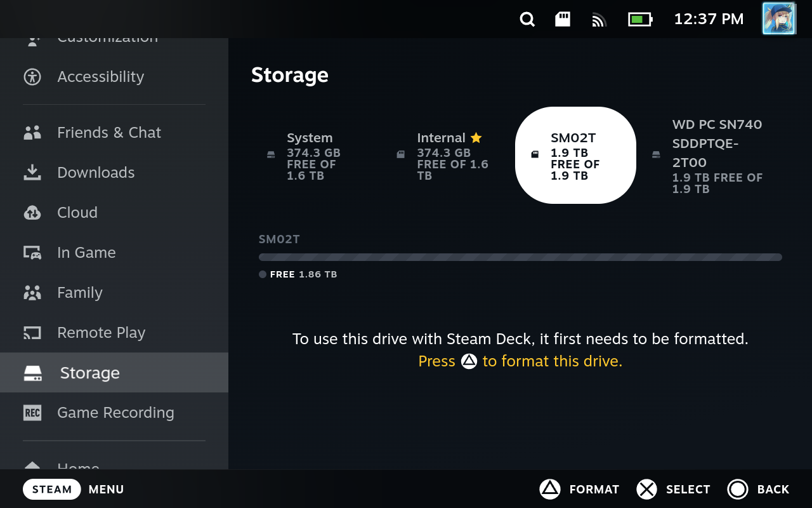Open the user profile avatar
Screen dimensions: 812x508
[x=778, y=18]
